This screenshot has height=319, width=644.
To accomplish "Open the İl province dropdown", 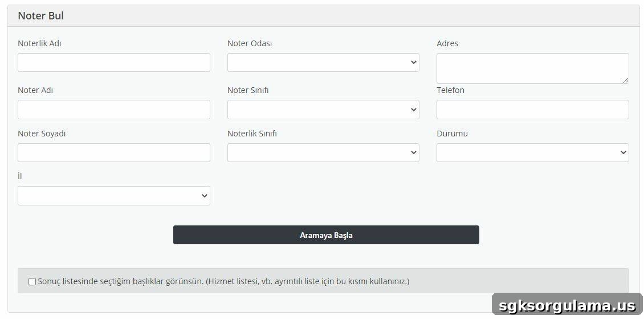I will pyautogui.click(x=114, y=196).
